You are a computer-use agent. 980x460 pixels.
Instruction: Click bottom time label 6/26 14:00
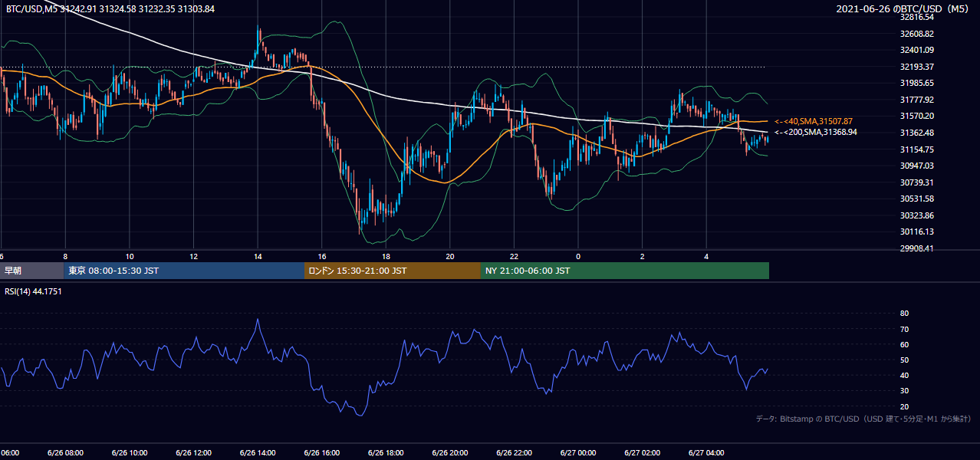[257, 453]
